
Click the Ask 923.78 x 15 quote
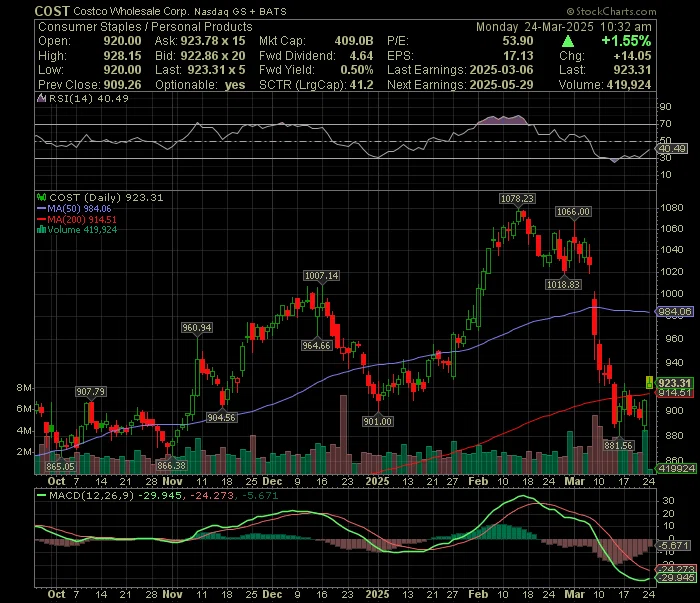coord(213,41)
